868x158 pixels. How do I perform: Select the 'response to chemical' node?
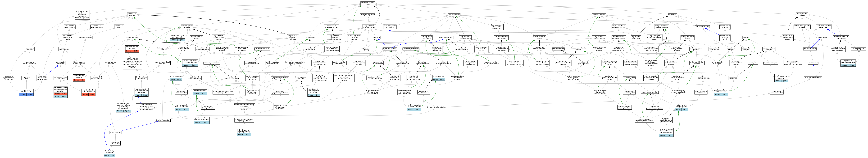pyautogui.click(x=30, y=49)
